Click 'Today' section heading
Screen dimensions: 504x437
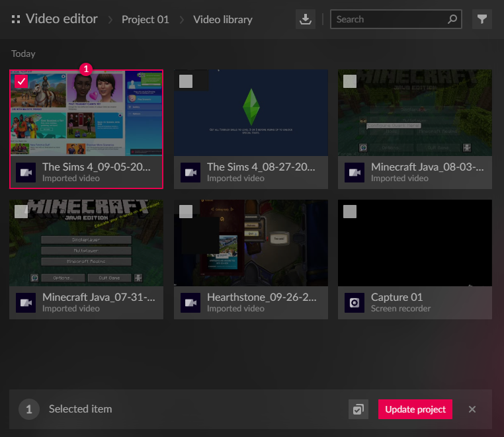click(x=23, y=54)
